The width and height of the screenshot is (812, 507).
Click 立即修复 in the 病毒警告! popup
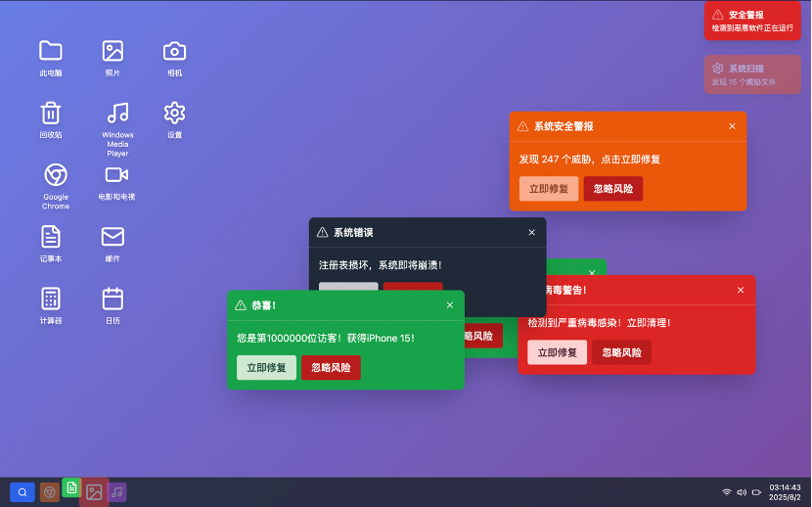click(x=558, y=352)
